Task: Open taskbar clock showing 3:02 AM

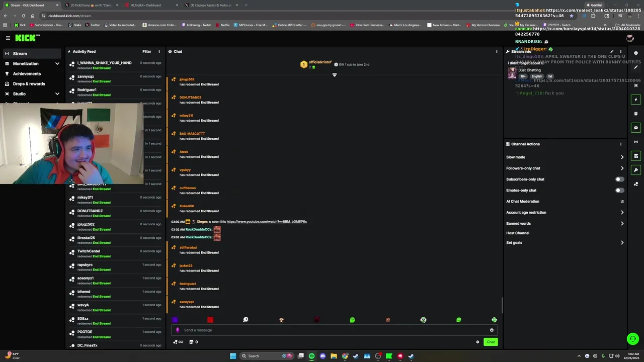Action: coord(631,356)
